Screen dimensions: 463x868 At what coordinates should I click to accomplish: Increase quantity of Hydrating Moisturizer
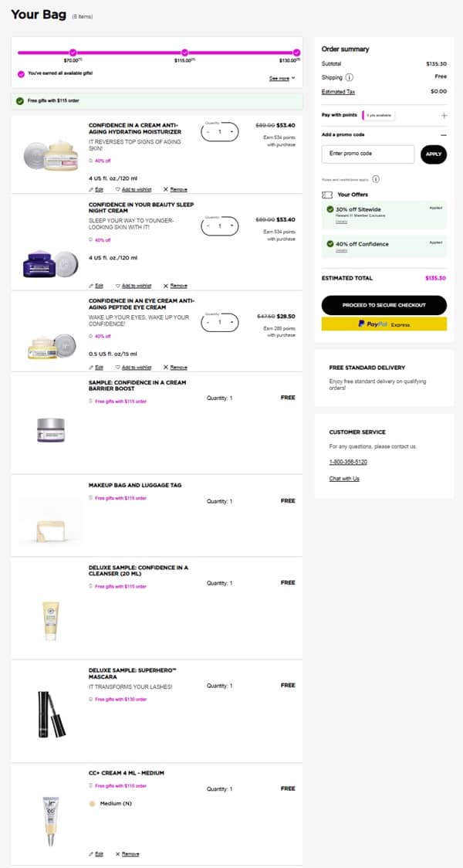231,132
